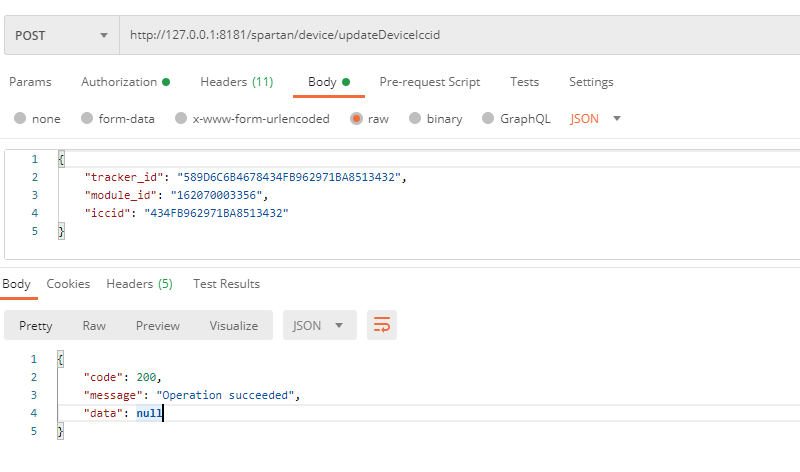800x472 pixels.
Task: Open the Authorization tab
Action: 124,82
